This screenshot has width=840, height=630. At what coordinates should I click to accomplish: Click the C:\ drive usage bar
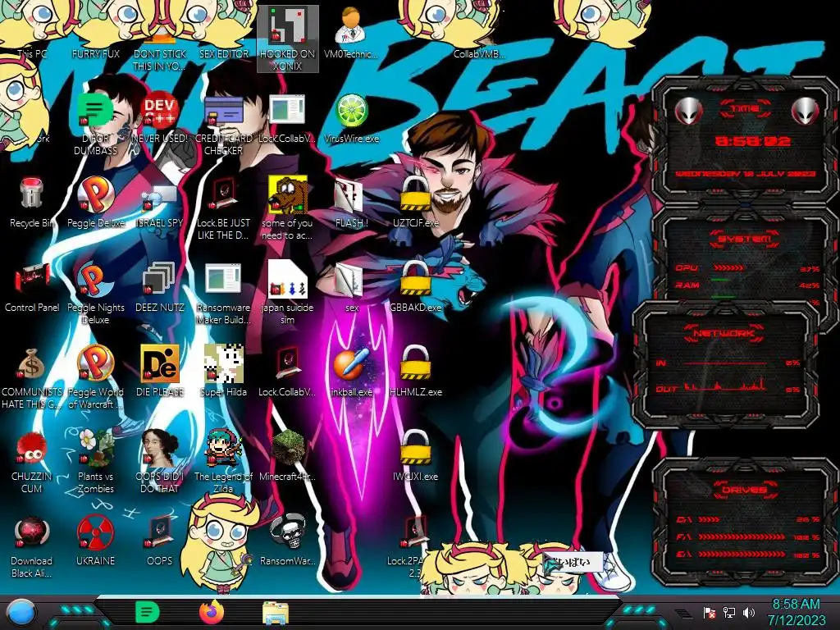pyautogui.click(x=748, y=519)
